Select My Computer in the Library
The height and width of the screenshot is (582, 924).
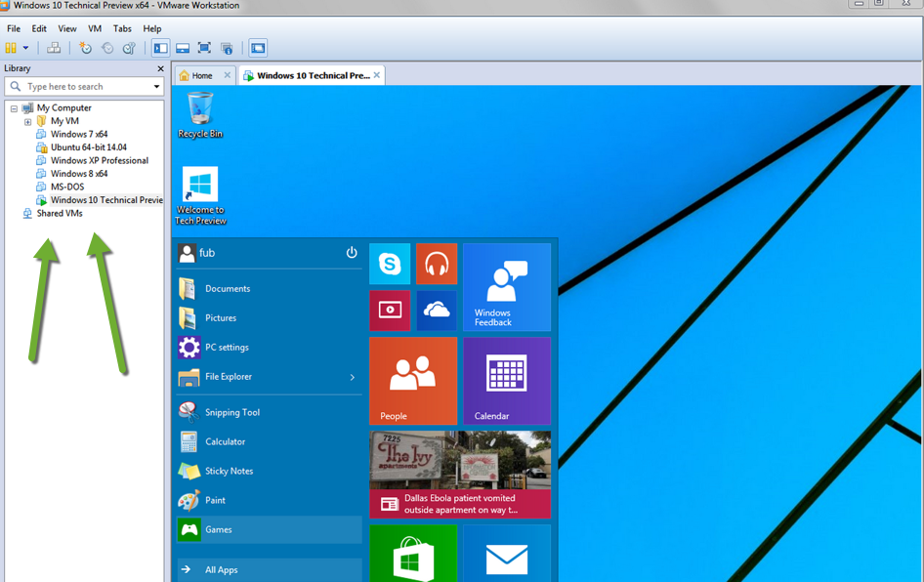click(x=63, y=107)
